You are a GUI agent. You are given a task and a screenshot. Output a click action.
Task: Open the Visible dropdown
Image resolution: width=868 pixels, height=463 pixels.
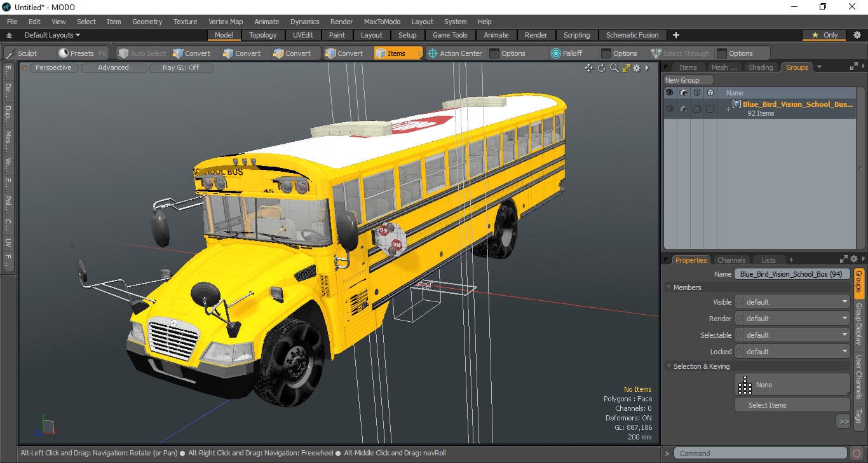pos(792,302)
